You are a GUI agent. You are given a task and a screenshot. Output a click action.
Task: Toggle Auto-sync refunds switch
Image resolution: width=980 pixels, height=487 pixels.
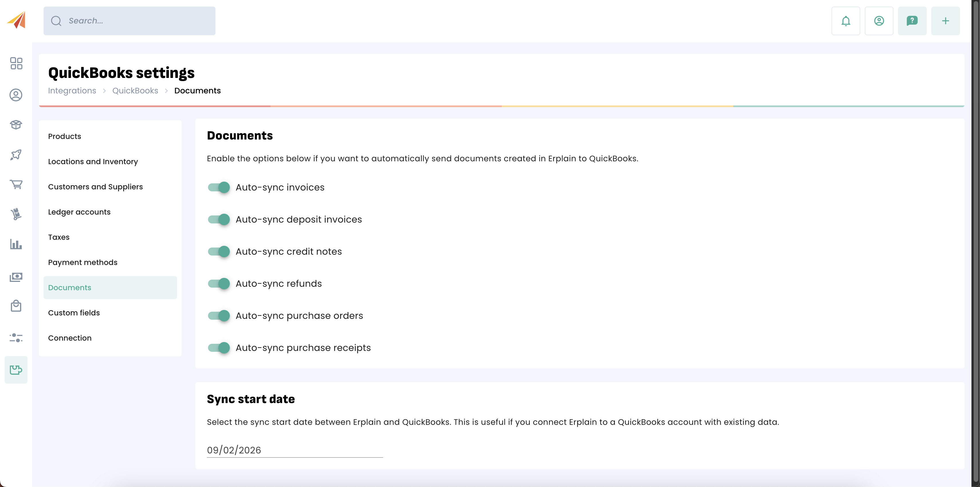point(219,283)
